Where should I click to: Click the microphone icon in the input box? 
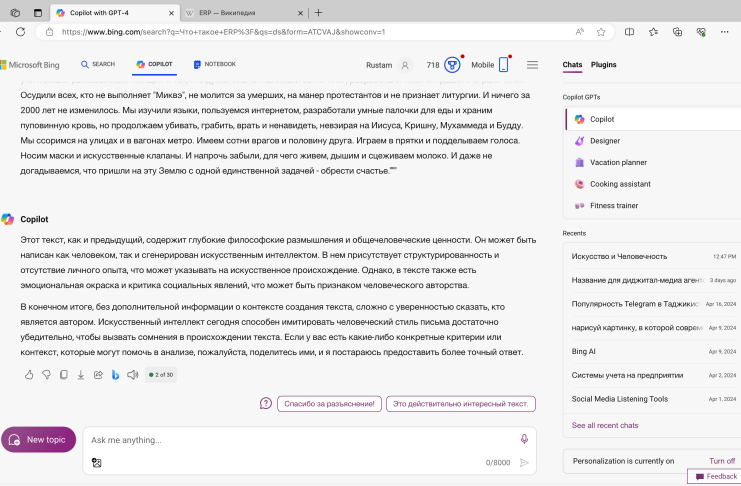[x=524, y=439]
